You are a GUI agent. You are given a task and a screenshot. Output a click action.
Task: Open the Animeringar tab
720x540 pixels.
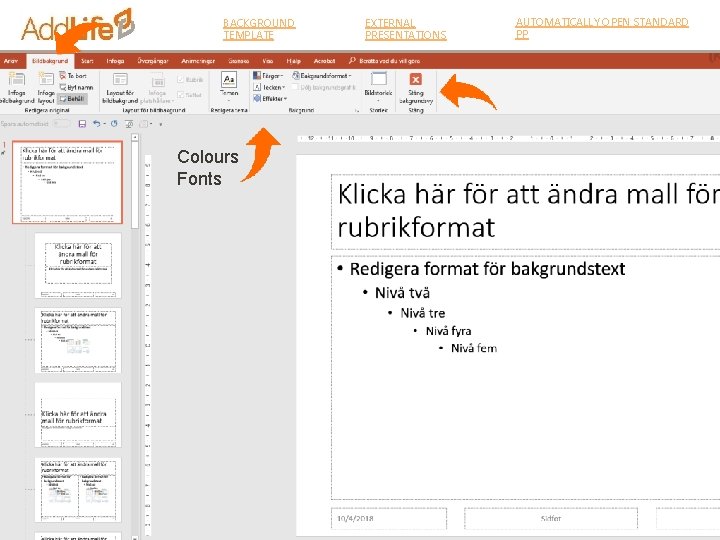click(x=198, y=61)
